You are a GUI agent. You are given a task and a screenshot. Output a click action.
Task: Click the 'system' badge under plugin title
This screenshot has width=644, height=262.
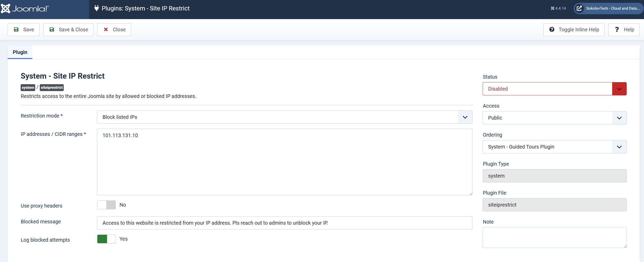point(28,88)
